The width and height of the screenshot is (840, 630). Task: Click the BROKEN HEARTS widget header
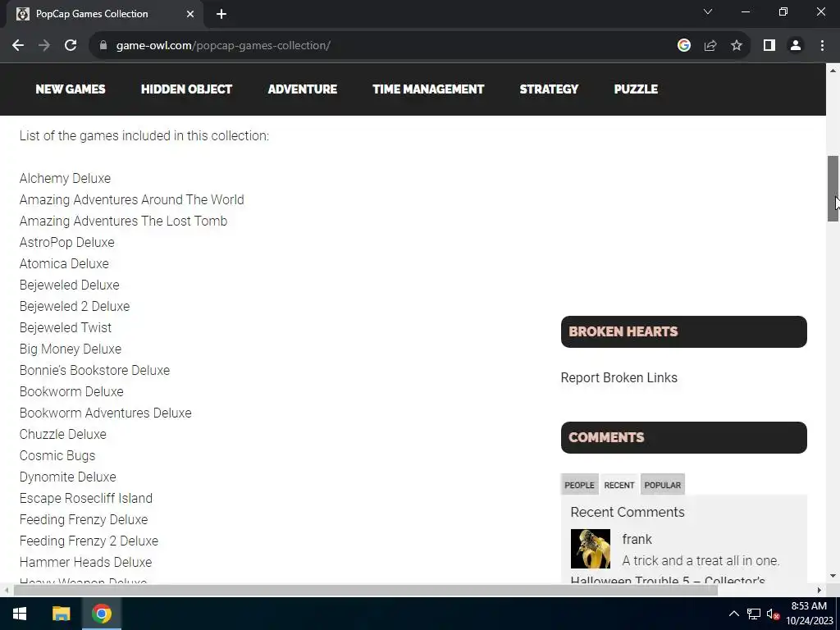click(x=683, y=331)
